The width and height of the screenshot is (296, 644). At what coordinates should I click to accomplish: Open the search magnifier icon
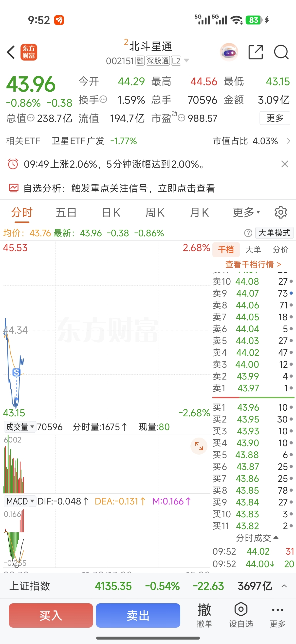point(281,52)
